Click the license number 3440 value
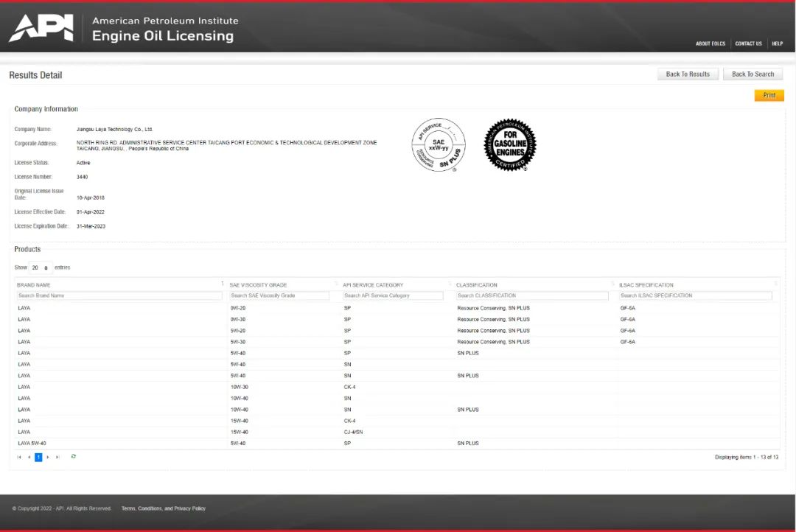Screen dimensions: 796x532 82,177
